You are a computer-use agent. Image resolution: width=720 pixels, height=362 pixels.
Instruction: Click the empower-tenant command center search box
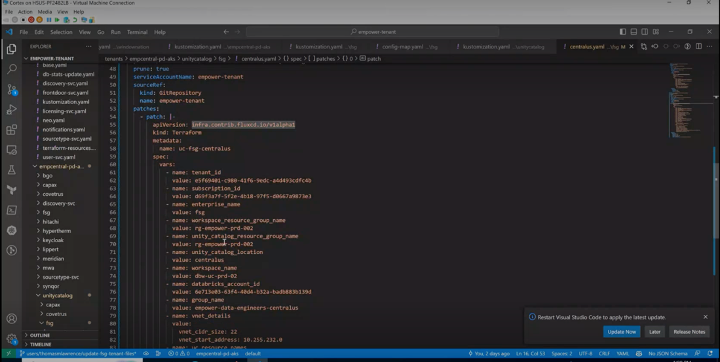(x=372, y=32)
